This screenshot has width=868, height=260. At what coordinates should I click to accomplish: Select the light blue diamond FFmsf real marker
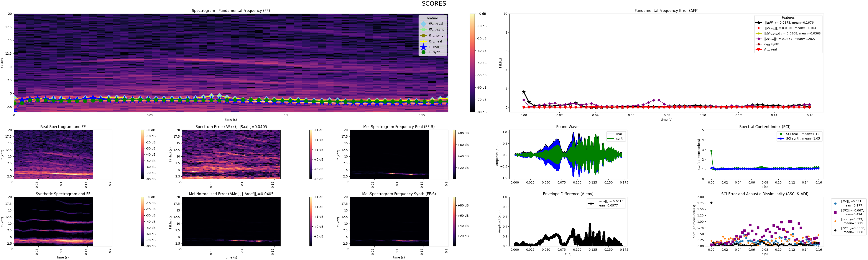pos(423,24)
